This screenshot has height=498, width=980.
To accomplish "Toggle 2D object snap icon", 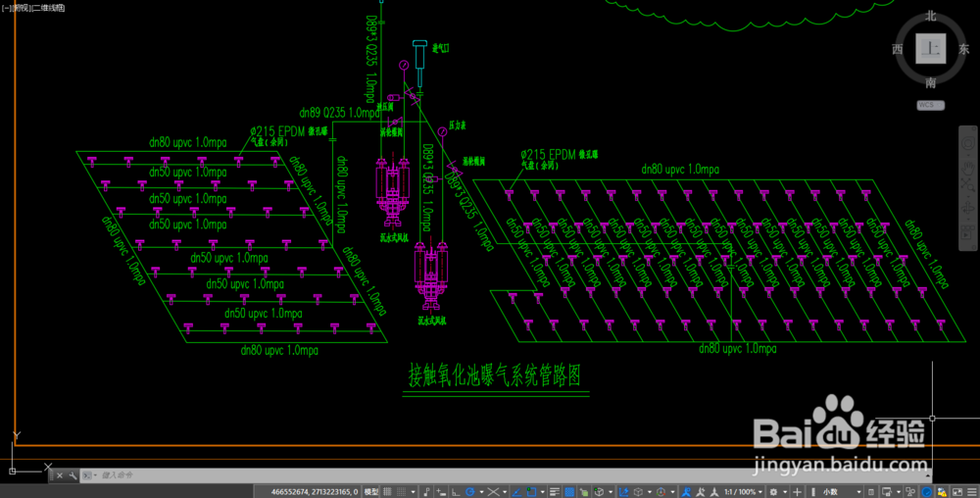I will click(x=531, y=492).
